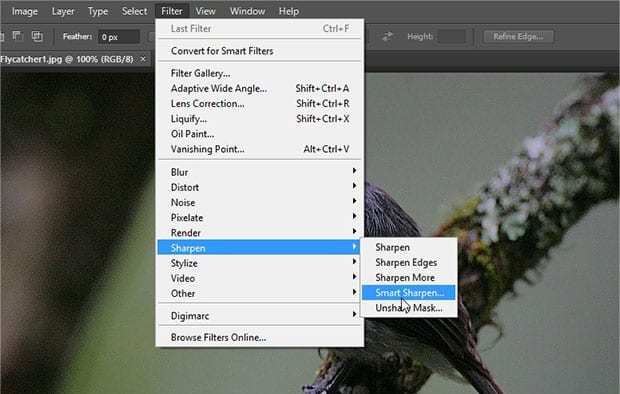Choose Lens Correction filter
The width and height of the screenshot is (620, 394).
[x=260, y=104]
